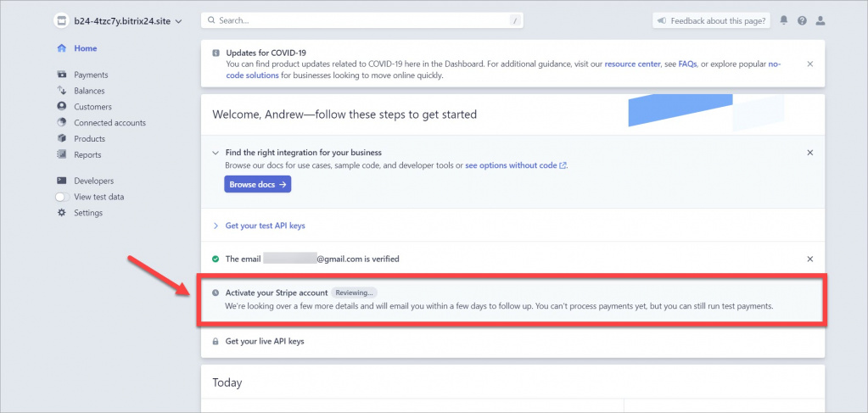Open the account store icon

(61, 21)
